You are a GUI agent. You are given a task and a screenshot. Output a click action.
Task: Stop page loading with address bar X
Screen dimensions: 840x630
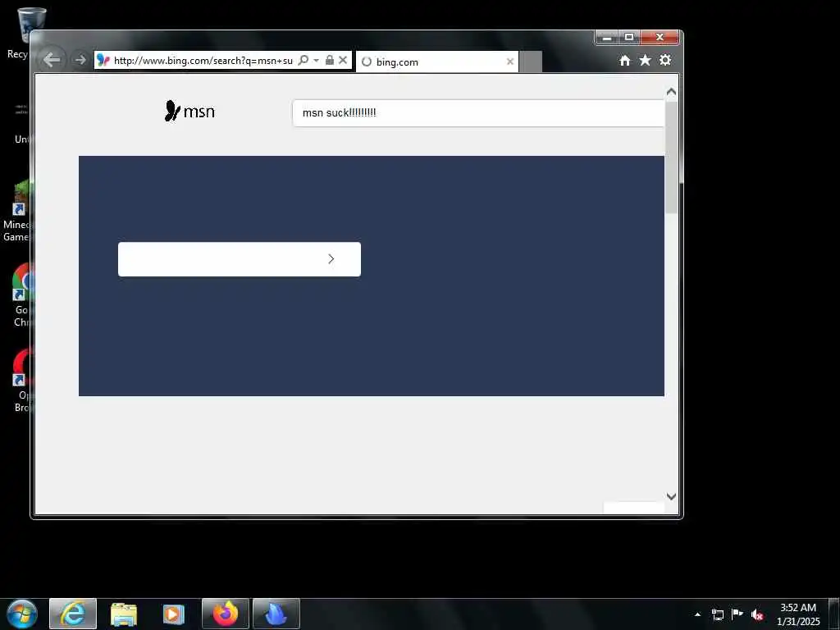tap(343, 60)
